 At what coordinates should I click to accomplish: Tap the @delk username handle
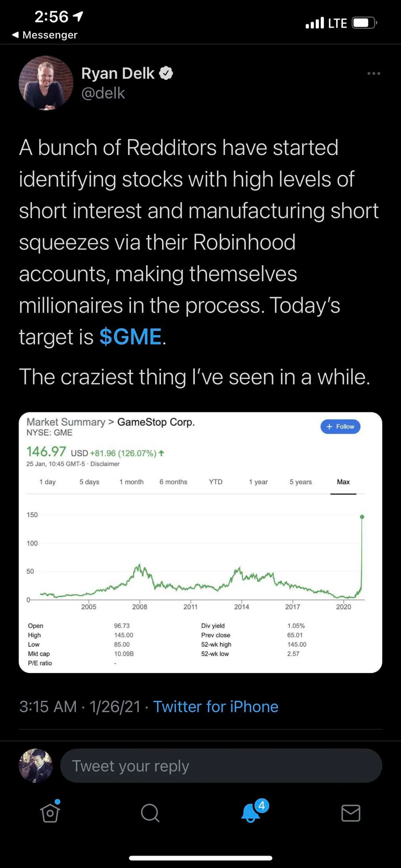[103, 93]
